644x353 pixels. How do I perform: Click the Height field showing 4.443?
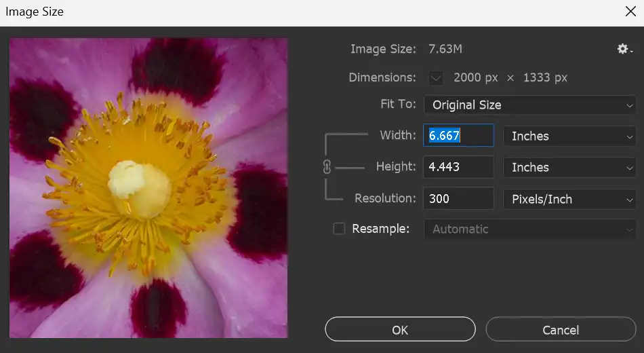458,167
